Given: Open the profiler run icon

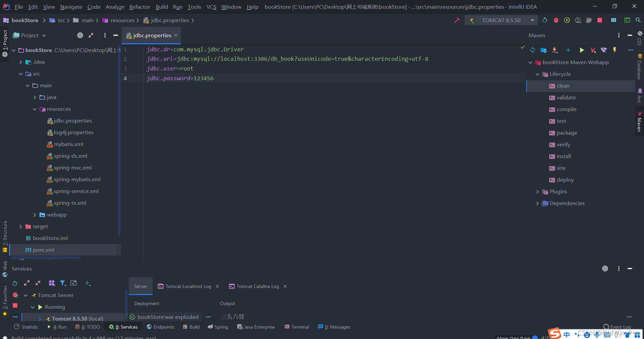Looking at the screenshot, I should coord(578,20).
